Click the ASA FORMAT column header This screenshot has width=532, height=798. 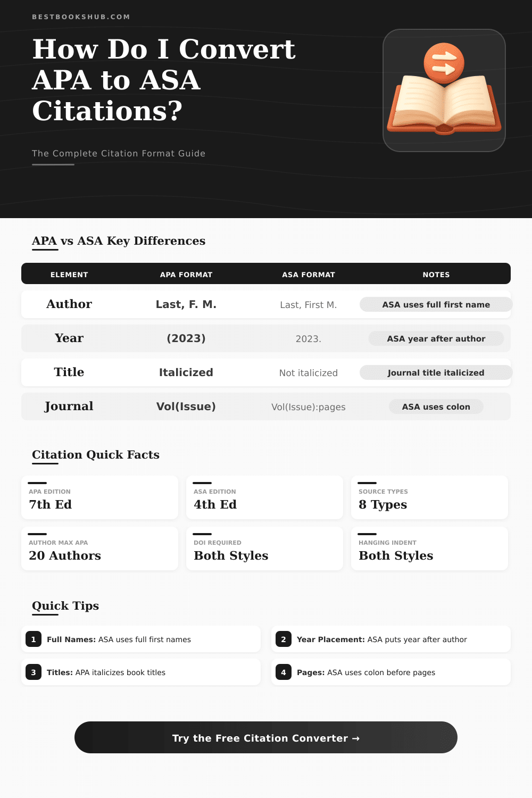click(309, 275)
